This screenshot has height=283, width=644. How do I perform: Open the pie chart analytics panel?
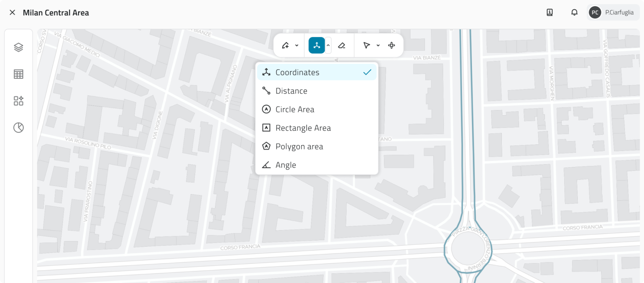click(x=18, y=128)
